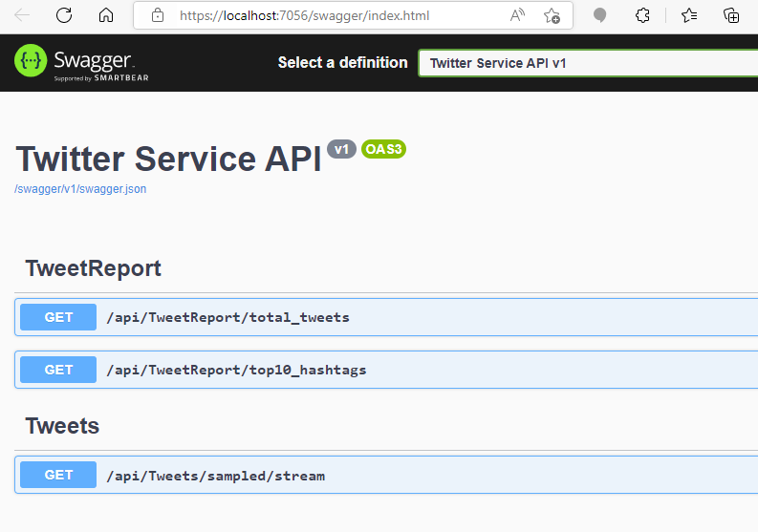Screen dimensions: 758x532
Task: Click the localhost URL in the address bar
Action: tap(304, 15)
